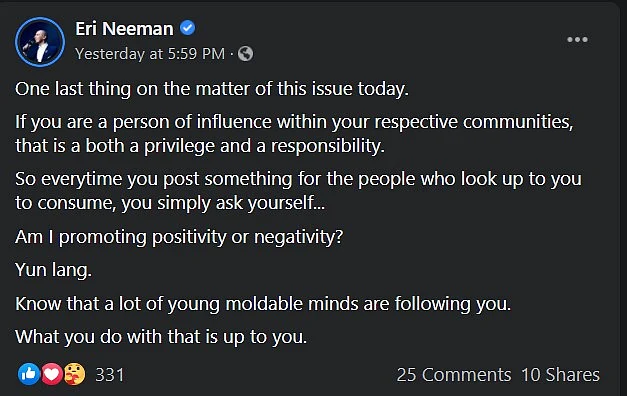The height and width of the screenshot is (396, 627).
Task: Click the Eri Neeman author name
Action: pyautogui.click(x=124, y=29)
